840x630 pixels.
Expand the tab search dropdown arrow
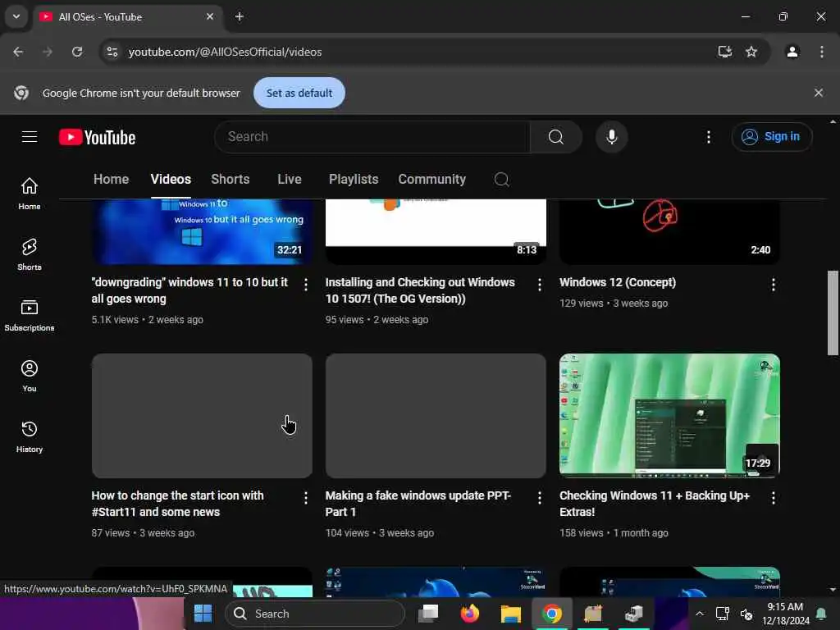pyautogui.click(x=16, y=16)
